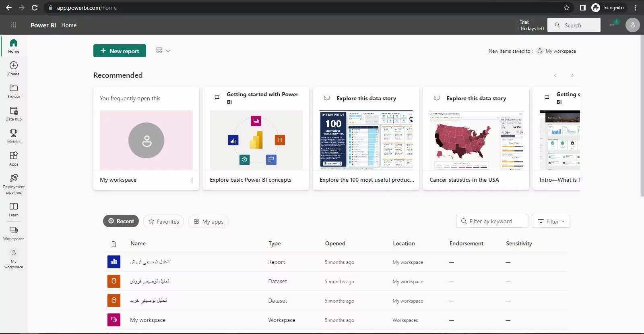Expand the layout view dropdown
The width and height of the screenshot is (644, 334).
[x=163, y=51]
